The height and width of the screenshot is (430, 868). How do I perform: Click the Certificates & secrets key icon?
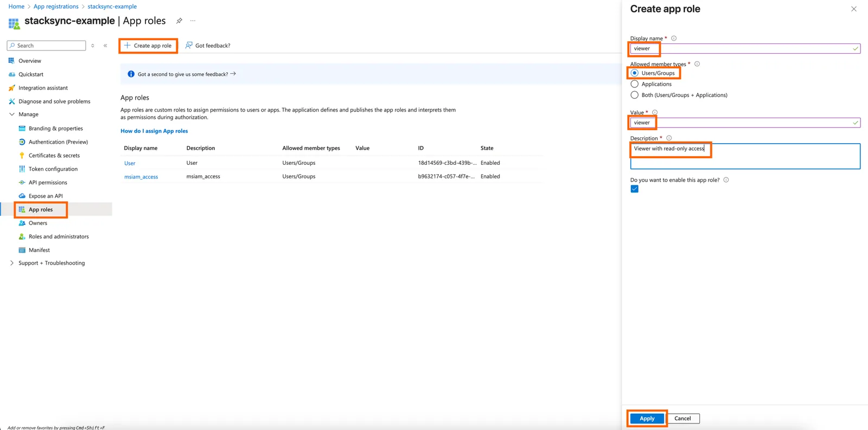(x=22, y=156)
